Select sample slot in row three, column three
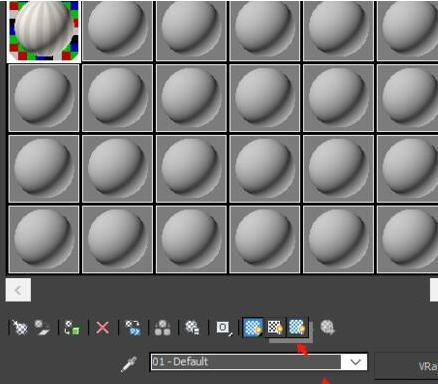 coord(191,169)
